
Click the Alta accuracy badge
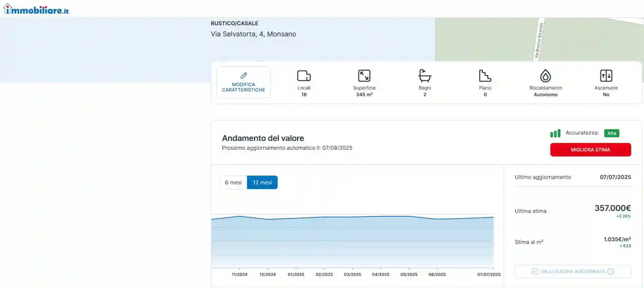coord(612,133)
